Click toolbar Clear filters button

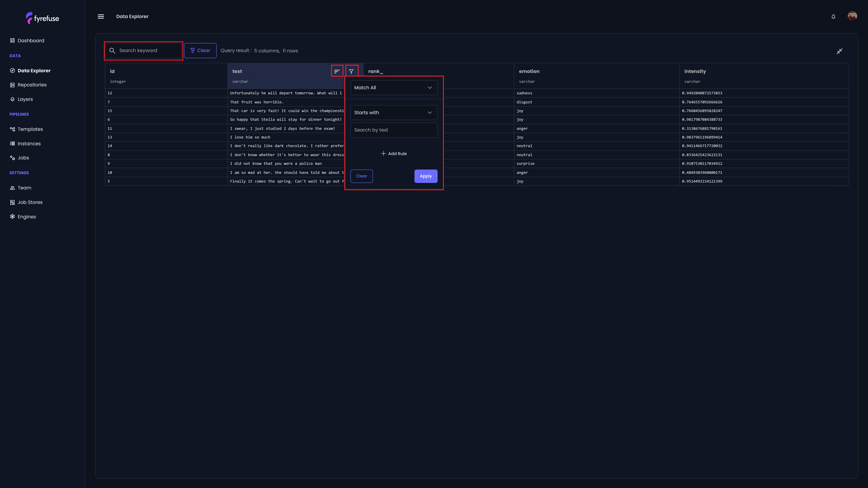click(x=200, y=50)
